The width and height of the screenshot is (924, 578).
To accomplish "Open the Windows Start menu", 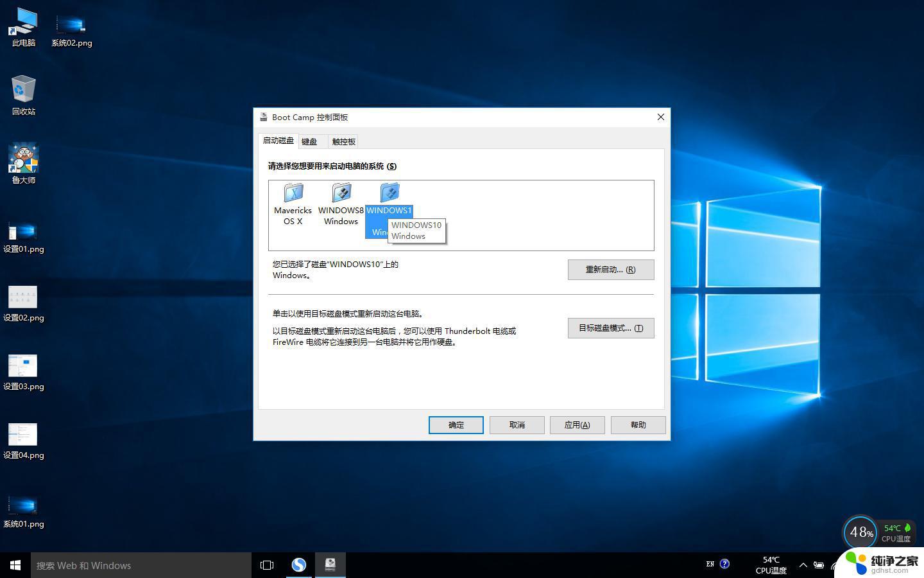I will (x=15, y=565).
